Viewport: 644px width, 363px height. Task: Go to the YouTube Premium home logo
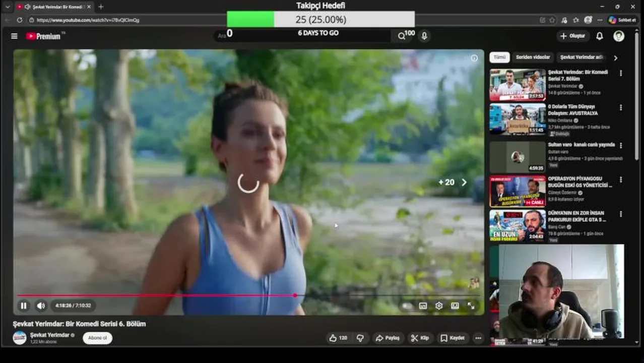(44, 36)
